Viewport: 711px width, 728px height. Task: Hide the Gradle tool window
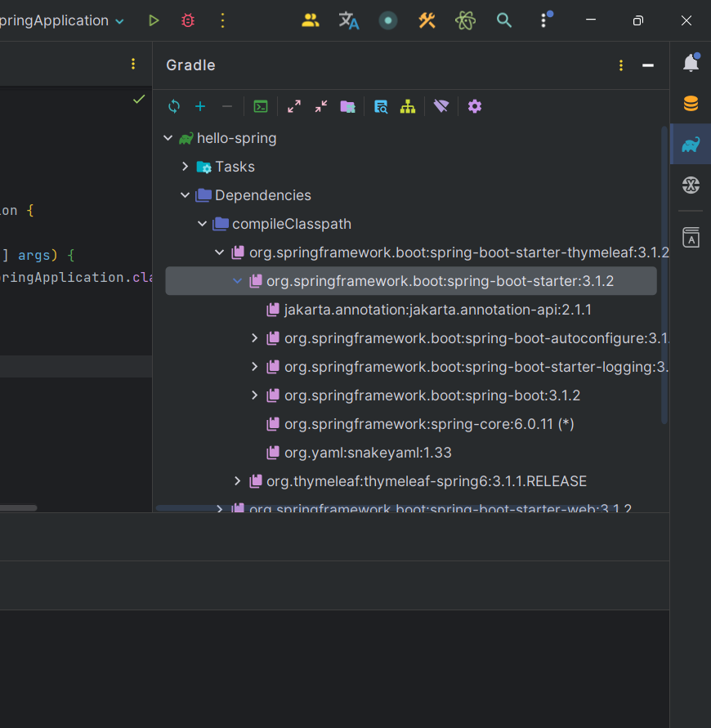(648, 65)
